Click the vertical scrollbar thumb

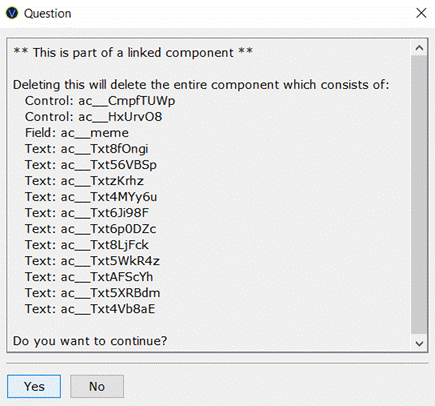pos(419,195)
